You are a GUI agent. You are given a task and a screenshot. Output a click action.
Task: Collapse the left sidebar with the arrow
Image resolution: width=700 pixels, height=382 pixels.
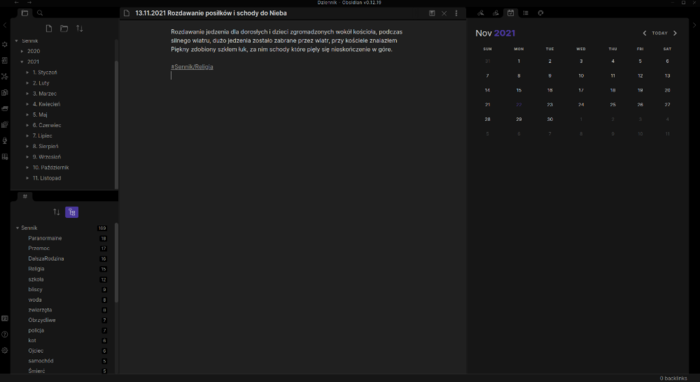(x=5, y=25)
